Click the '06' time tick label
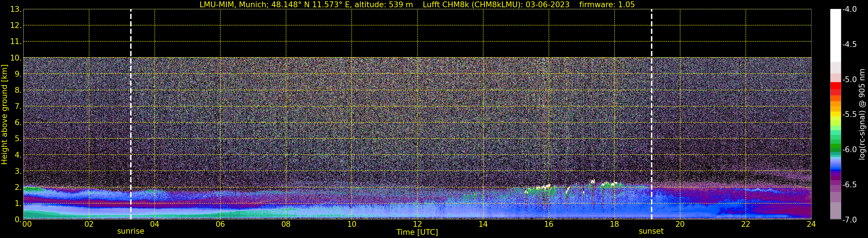Screen dimensions: 868x238 220,224
